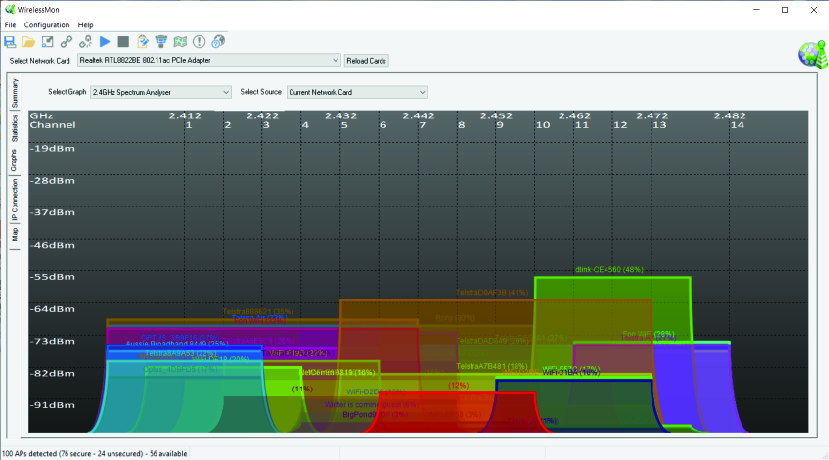Click the TelstraD0AF3B (41%) network label
The height and width of the screenshot is (460, 829).
pyautogui.click(x=492, y=292)
